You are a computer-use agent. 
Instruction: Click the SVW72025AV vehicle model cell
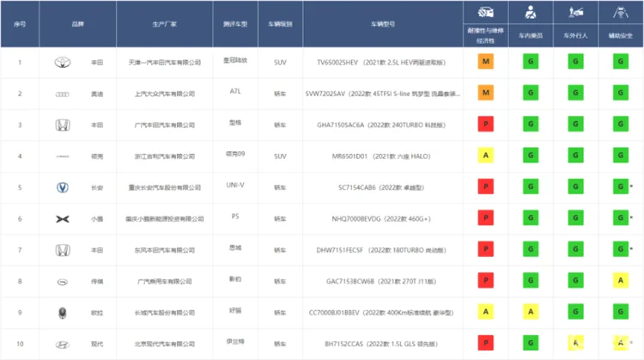coord(383,94)
